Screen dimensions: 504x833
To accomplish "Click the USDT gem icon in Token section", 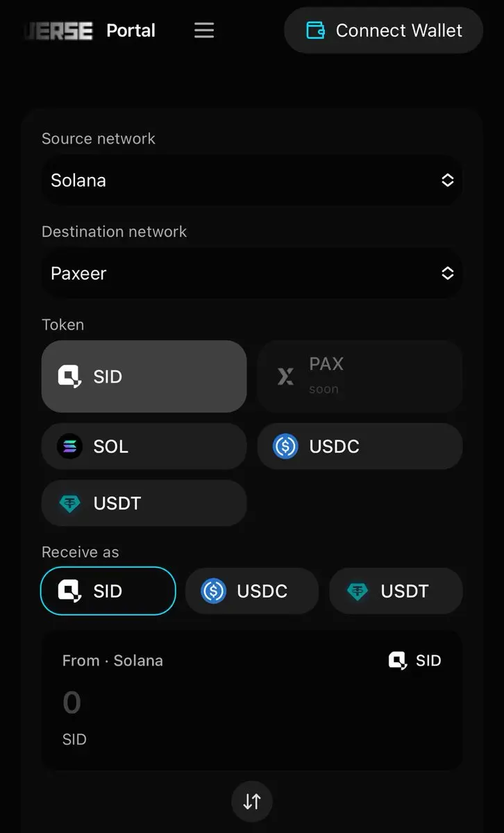I will (69, 503).
